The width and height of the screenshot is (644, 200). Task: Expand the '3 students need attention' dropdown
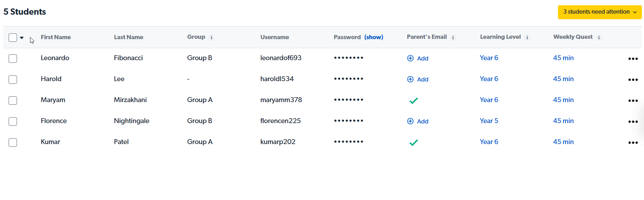click(x=599, y=12)
